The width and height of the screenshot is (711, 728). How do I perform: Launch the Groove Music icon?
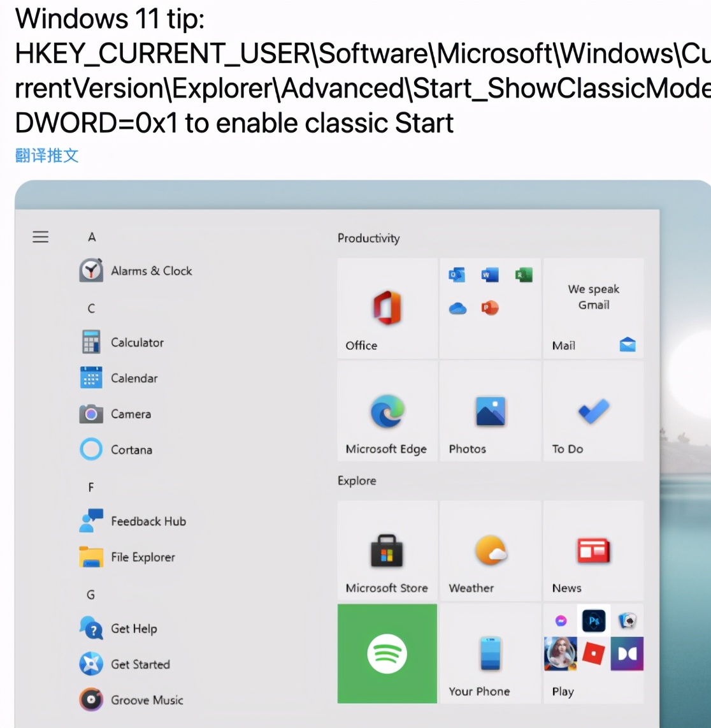pyautogui.click(x=91, y=700)
